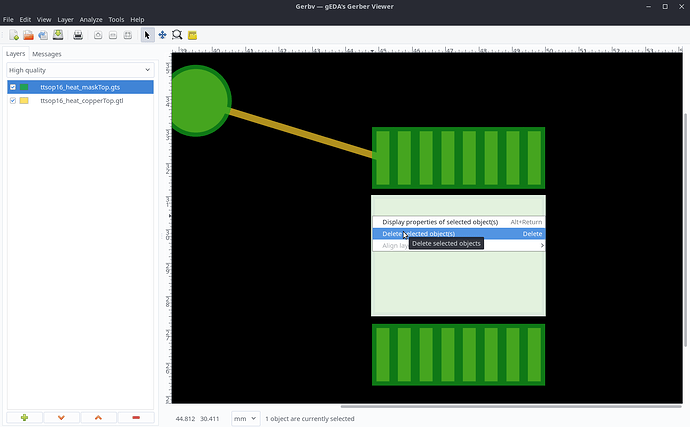Open the High quality rendering dropdown
Viewport: 690px width, 427px height.
[x=79, y=70]
